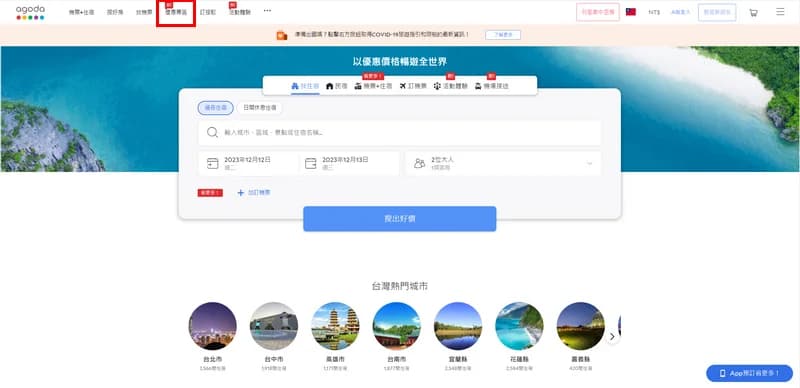Screen dimensions: 800x388
Task: Click the learn more button in COVID banner
Action: [503, 35]
